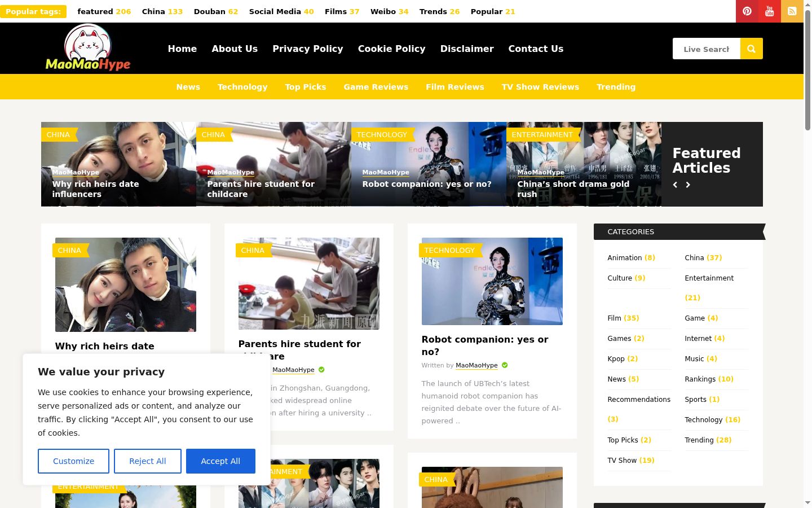Show next featured articles arrow
812x508 pixels.
point(688,185)
